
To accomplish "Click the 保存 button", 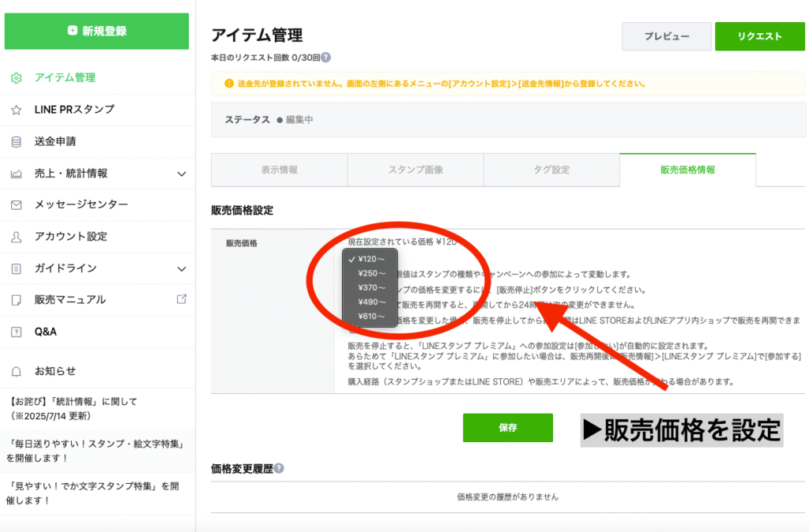I will coord(508,428).
